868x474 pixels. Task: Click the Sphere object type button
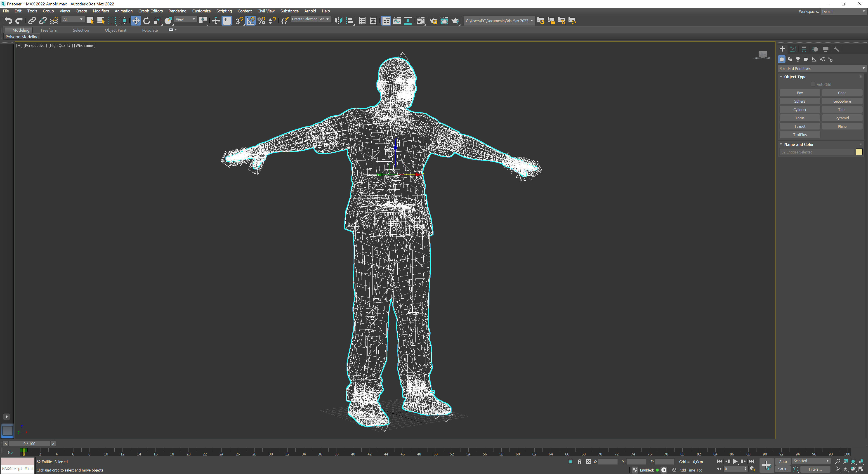click(x=800, y=101)
